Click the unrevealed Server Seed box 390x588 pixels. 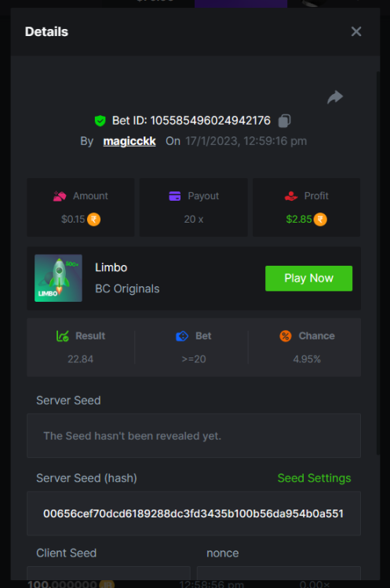(x=194, y=436)
